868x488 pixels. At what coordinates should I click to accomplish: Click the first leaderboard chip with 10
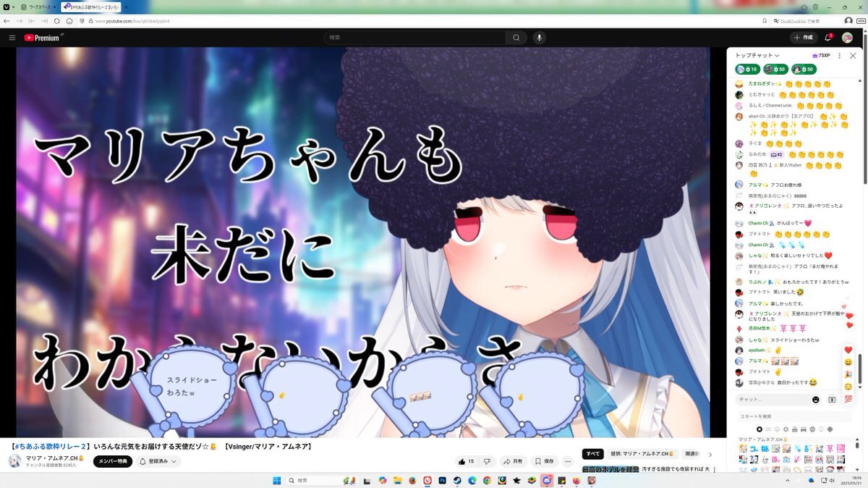point(747,70)
